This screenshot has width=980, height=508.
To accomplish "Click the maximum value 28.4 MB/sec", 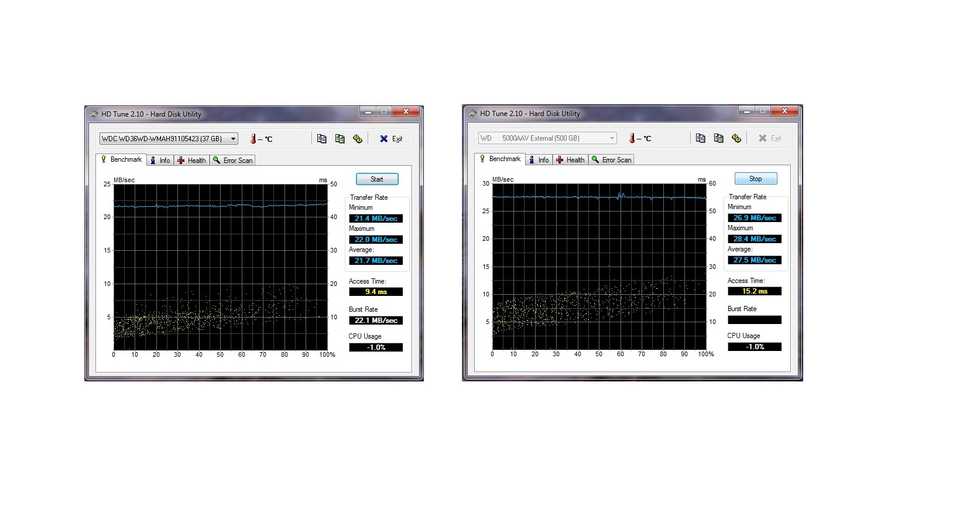I will pos(755,239).
